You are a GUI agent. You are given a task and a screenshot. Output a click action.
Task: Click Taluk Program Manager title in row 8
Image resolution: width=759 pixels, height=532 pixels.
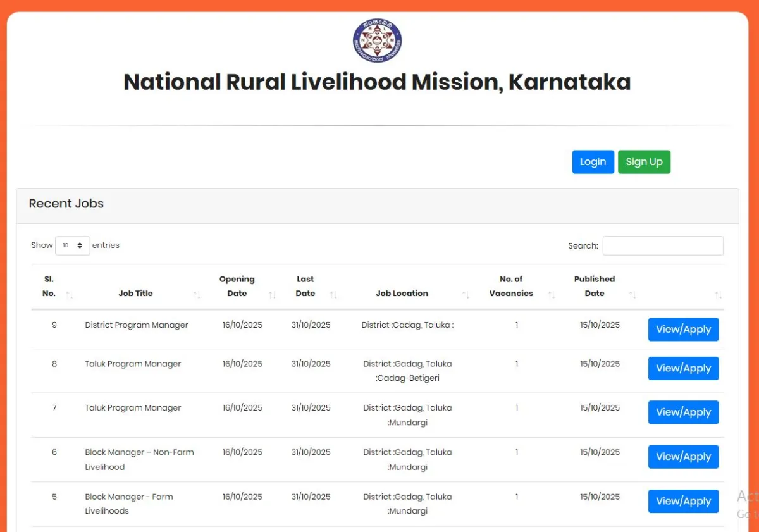click(x=133, y=364)
